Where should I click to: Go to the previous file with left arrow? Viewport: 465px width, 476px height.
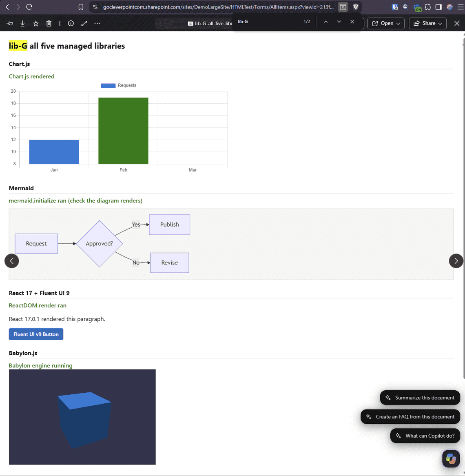pyautogui.click(x=12, y=261)
